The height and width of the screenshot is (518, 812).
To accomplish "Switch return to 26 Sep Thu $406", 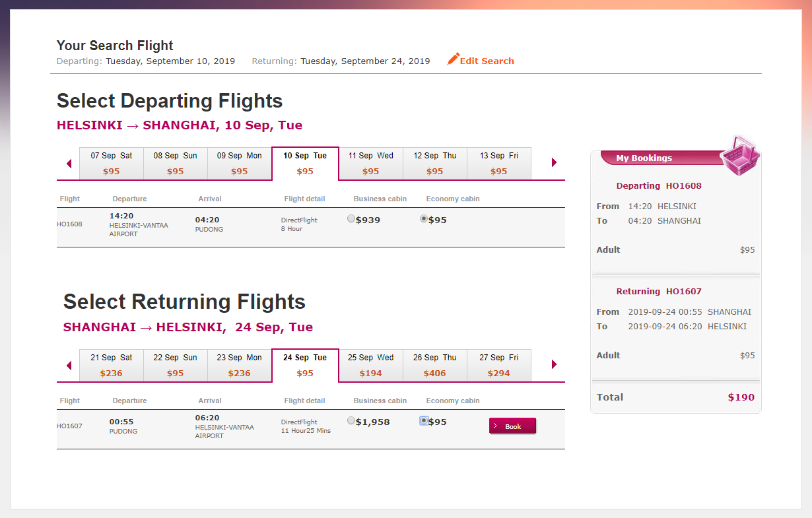I will pos(435,366).
